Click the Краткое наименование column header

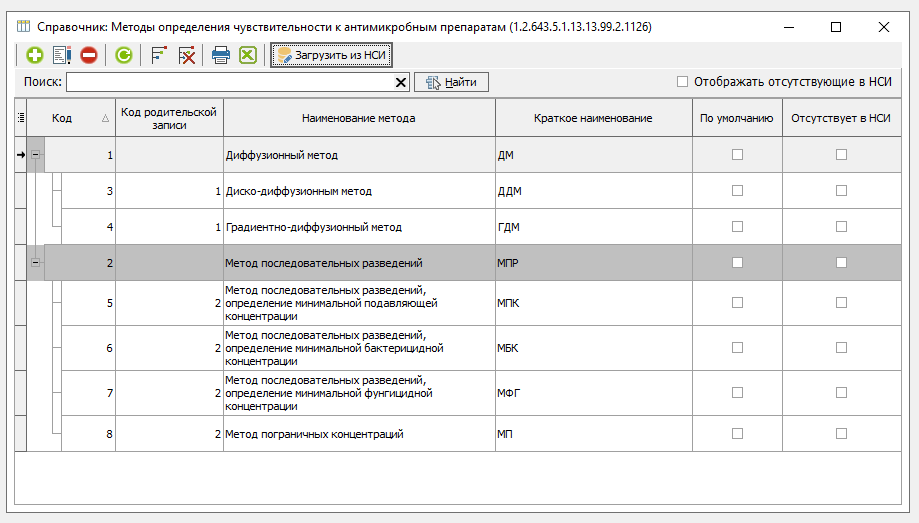(594, 118)
